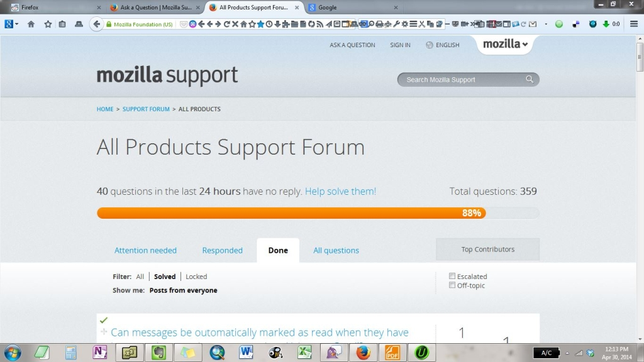Open Excel from the taskbar
644x362 pixels.
[x=304, y=352]
